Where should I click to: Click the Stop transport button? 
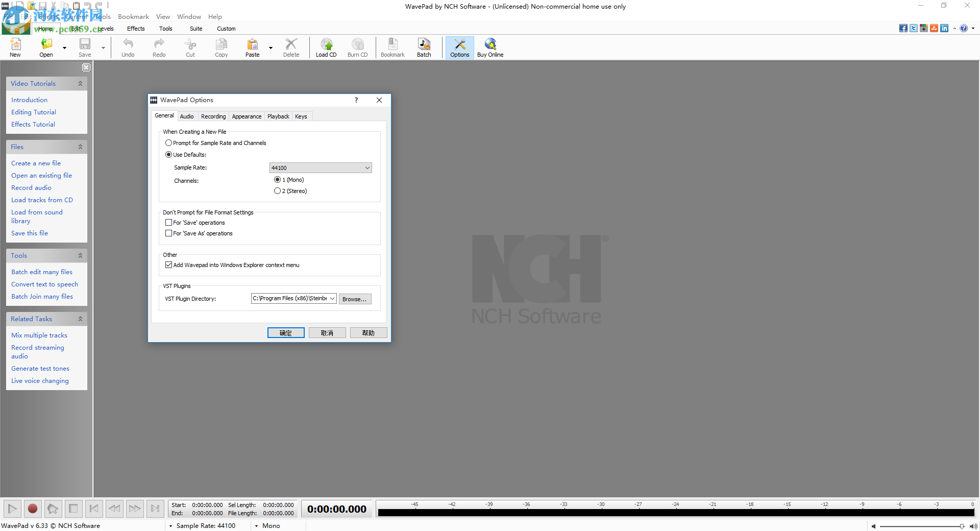(x=73, y=509)
